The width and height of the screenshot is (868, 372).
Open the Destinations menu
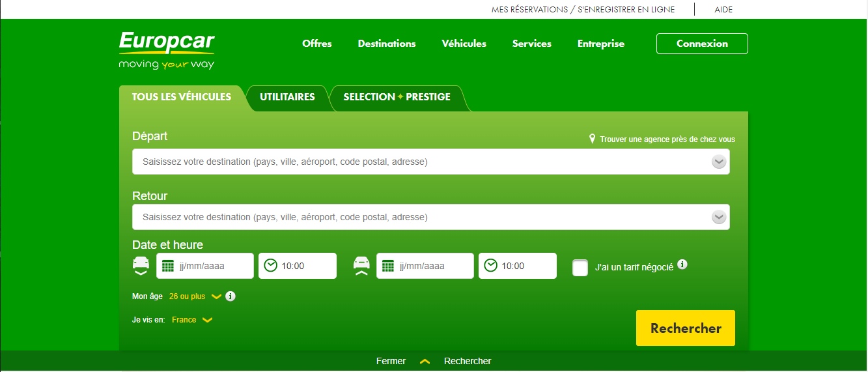click(387, 44)
